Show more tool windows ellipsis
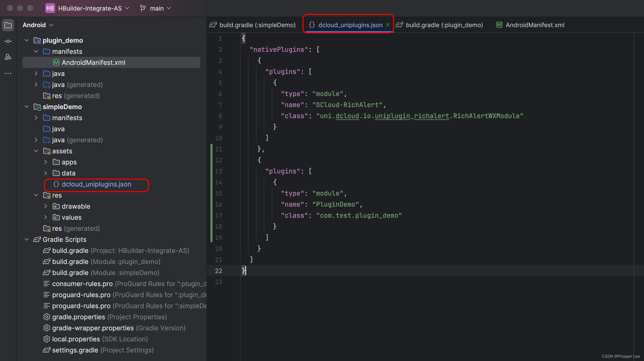644x361 pixels. 8,73
